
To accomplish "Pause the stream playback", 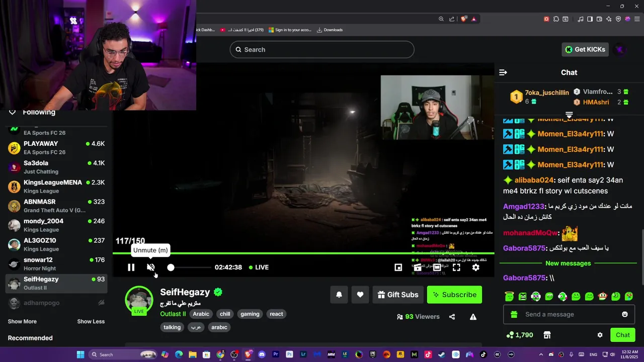I will [x=131, y=267].
